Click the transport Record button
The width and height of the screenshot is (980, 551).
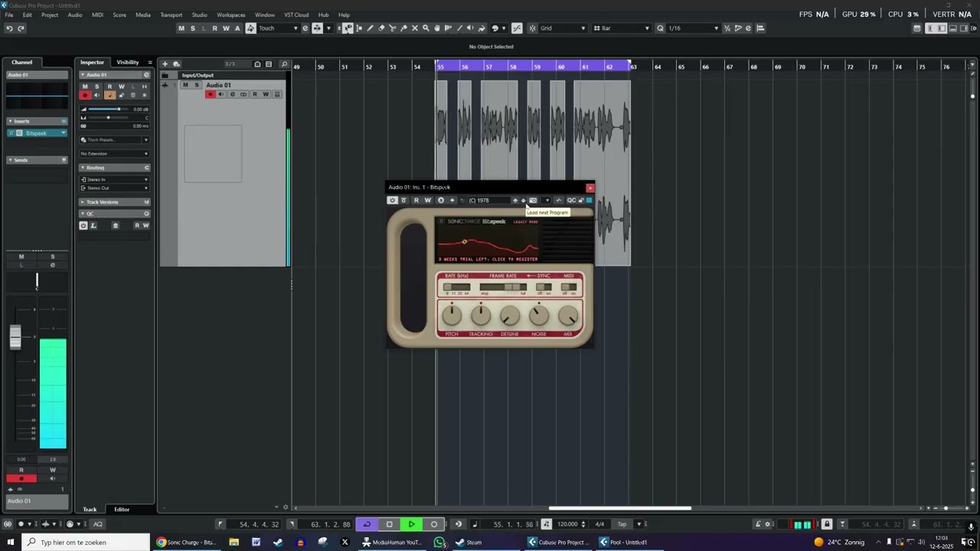click(x=433, y=524)
